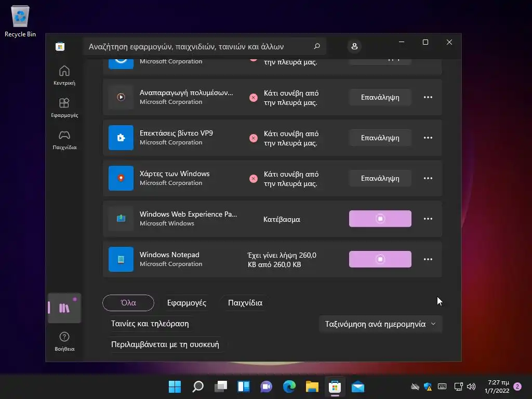Open the notification badge showing 2
This screenshot has width=532, height=399.
pos(517,387)
